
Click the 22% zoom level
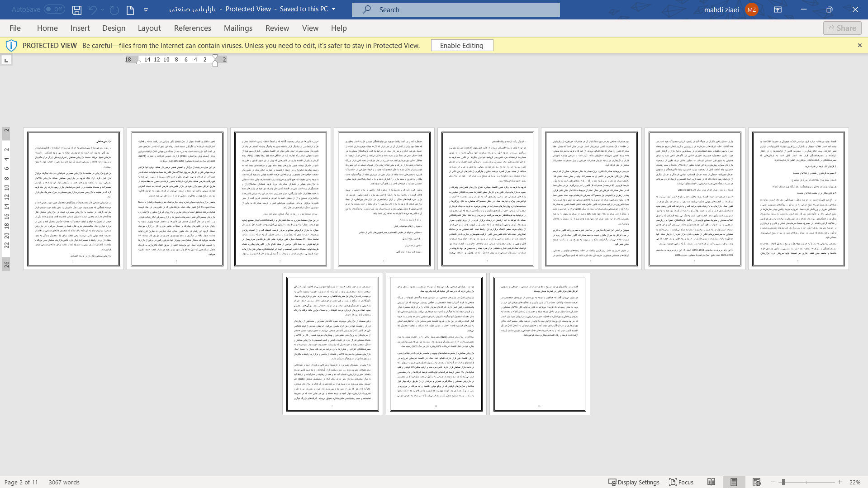(x=854, y=482)
